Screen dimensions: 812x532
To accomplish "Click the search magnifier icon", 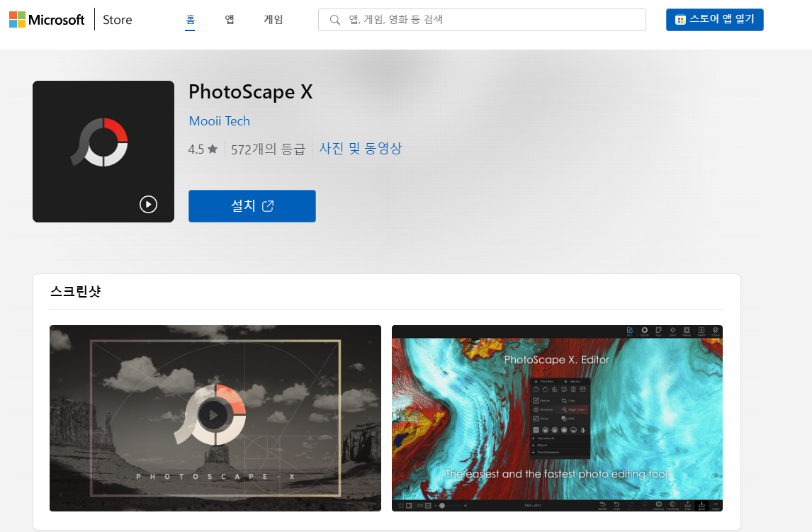I will click(x=335, y=20).
